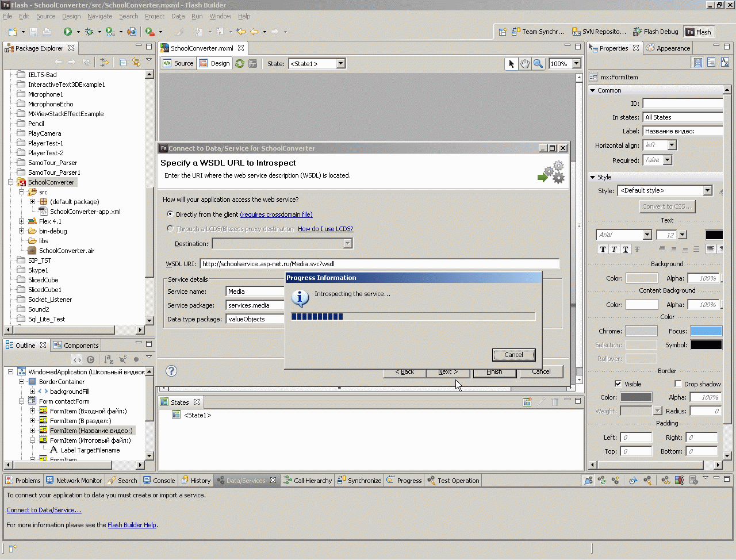Select the arrow Select tool in design toolbar
Viewport: 736px width, 560px height.
pyautogui.click(x=512, y=64)
